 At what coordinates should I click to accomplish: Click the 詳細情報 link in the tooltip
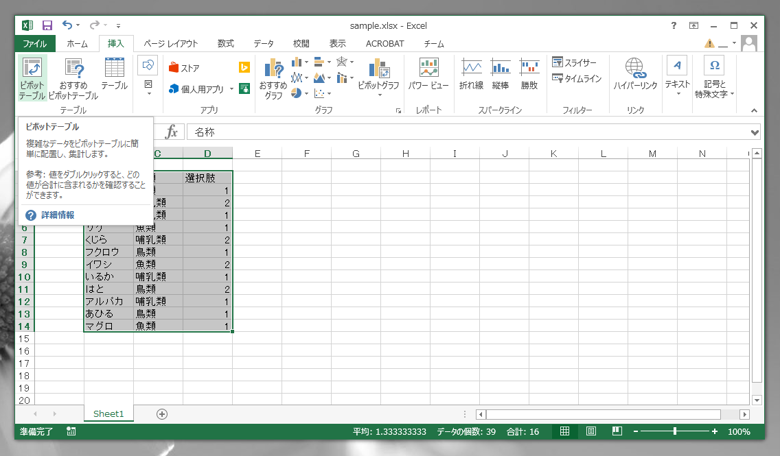pos(58,215)
